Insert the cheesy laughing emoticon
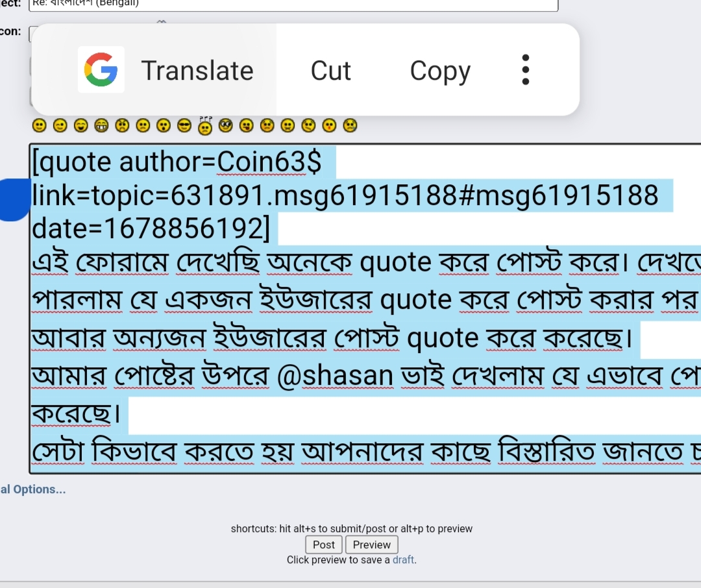Screen dimensions: 701x588 click(x=81, y=126)
